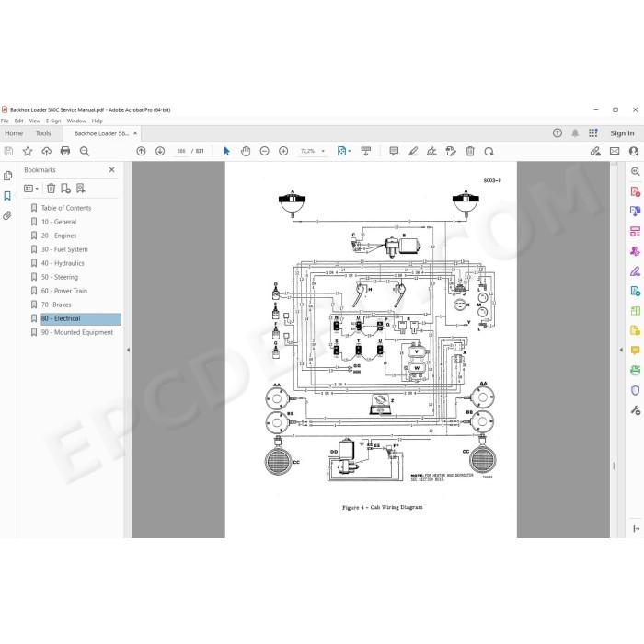Viewport: 644px width, 644px height.
Task: Open the Edit menu
Action: 19,121
